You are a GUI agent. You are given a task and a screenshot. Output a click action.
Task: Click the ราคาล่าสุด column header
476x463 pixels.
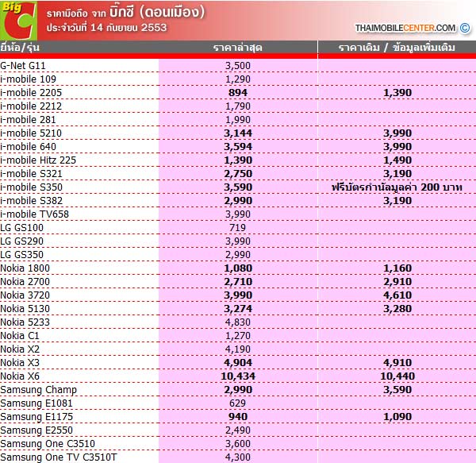(238, 48)
